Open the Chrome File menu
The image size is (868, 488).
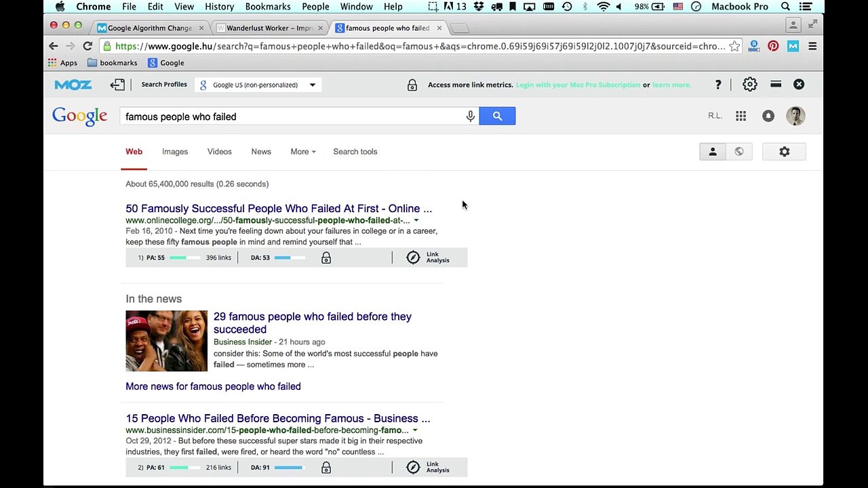[x=129, y=7]
